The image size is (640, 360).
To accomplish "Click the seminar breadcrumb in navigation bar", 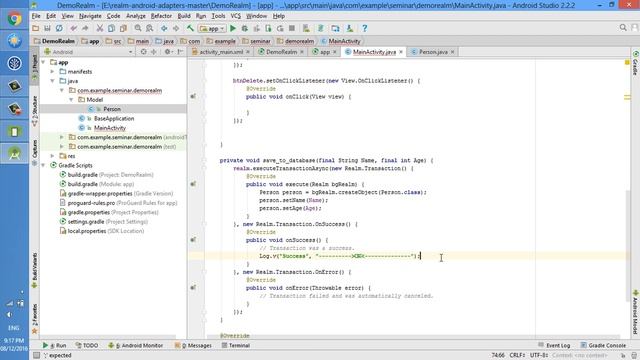I will (257, 41).
